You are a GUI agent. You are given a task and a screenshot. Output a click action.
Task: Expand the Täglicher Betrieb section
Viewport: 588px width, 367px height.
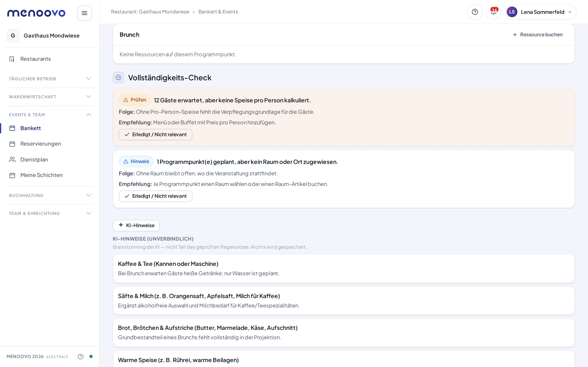pyautogui.click(x=50, y=79)
